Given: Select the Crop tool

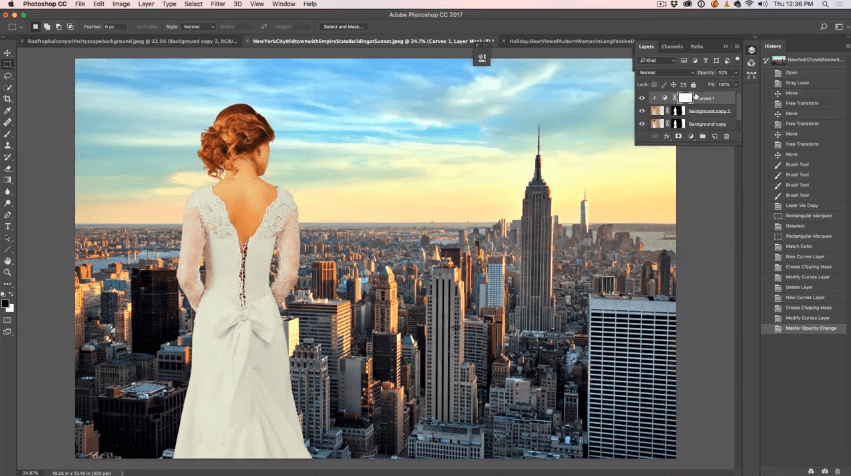Looking at the screenshot, I should (x=8, y=99).
